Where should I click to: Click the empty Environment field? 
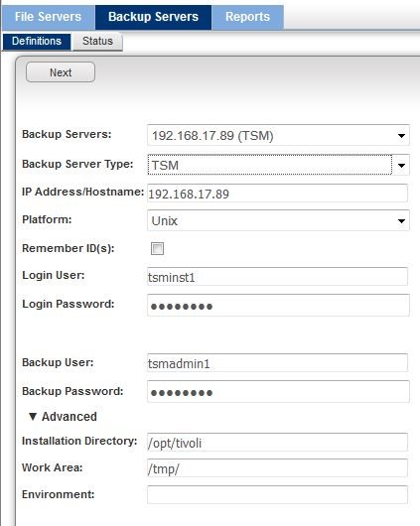tap(278, 494)
